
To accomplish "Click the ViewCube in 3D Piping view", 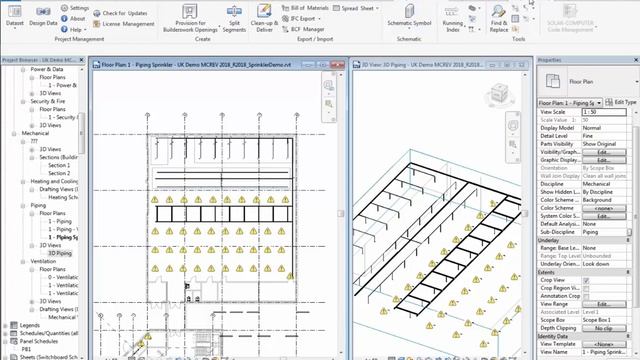I will pyautogui.click(x=499, y=94).
